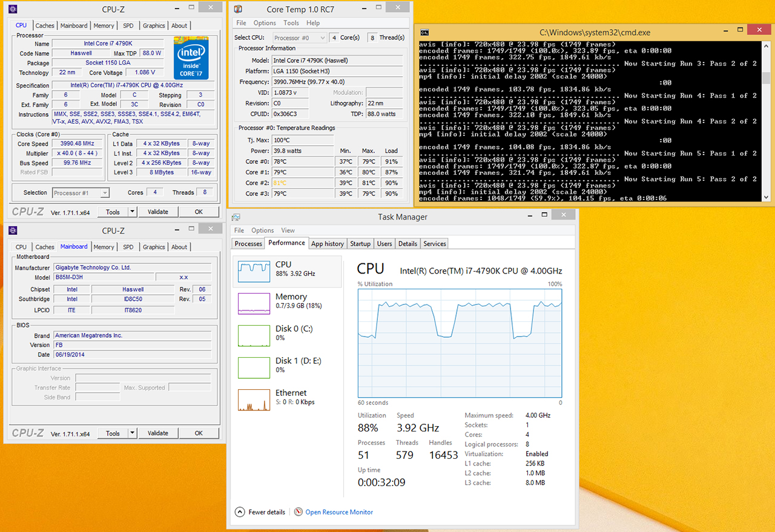Screen dimensions: 775x532
Task: Switch to App history tab in Task Manager
Action: [328, 244]
